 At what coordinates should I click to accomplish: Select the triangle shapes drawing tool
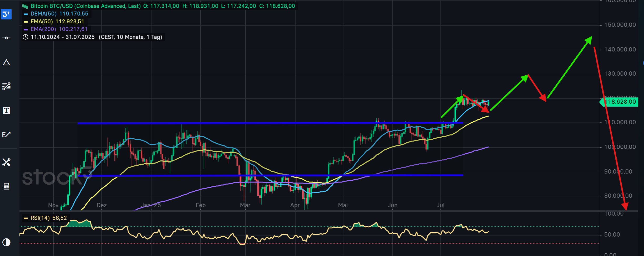click(6, 62)
